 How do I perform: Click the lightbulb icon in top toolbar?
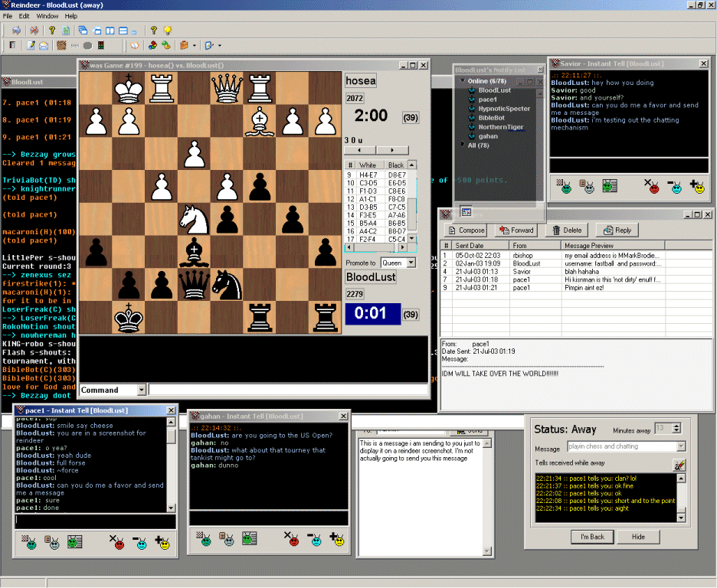coord(166,31)
